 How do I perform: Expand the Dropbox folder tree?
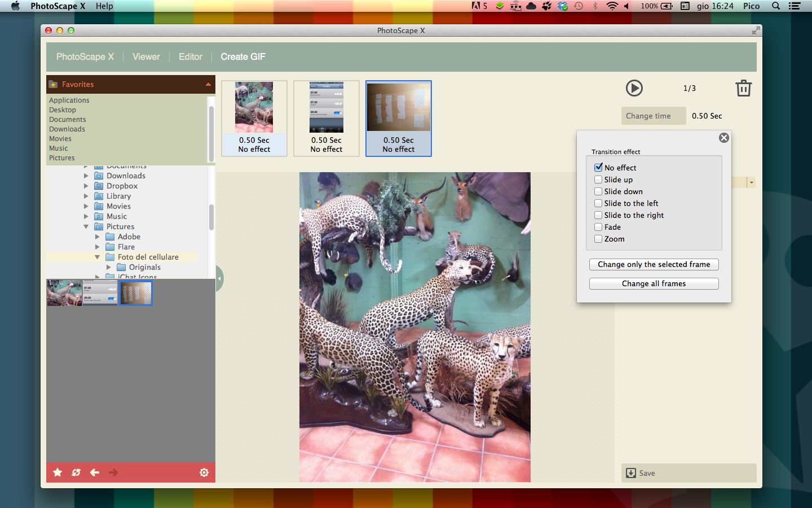tap(86, 186)
